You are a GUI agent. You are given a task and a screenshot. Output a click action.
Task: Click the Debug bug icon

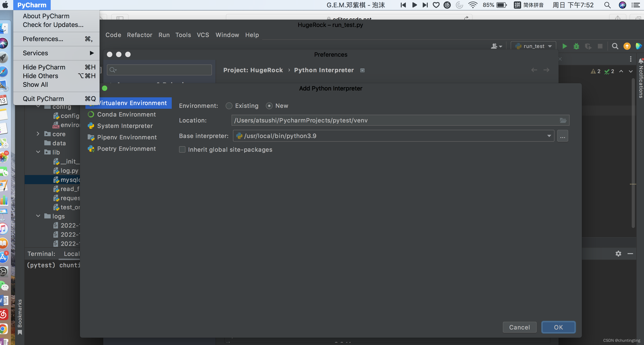click(x=576, y=46)
